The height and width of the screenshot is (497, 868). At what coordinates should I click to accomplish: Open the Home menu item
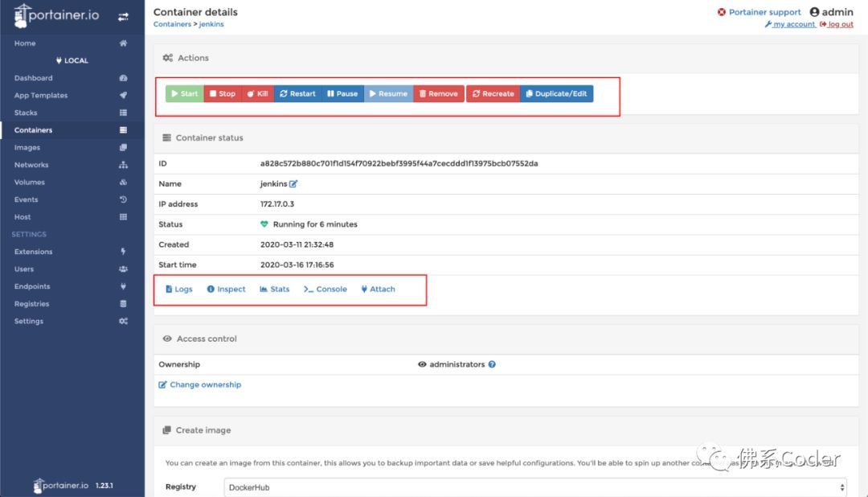click(25, 43)
